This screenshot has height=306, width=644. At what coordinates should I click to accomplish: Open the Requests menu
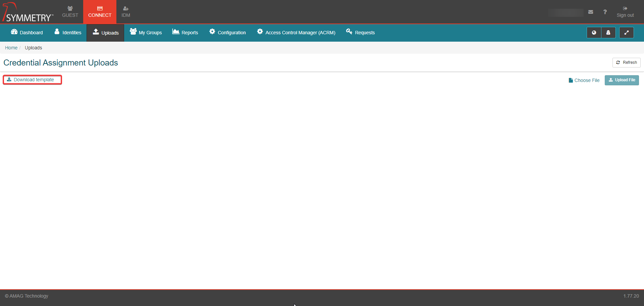tap(360, 33)
